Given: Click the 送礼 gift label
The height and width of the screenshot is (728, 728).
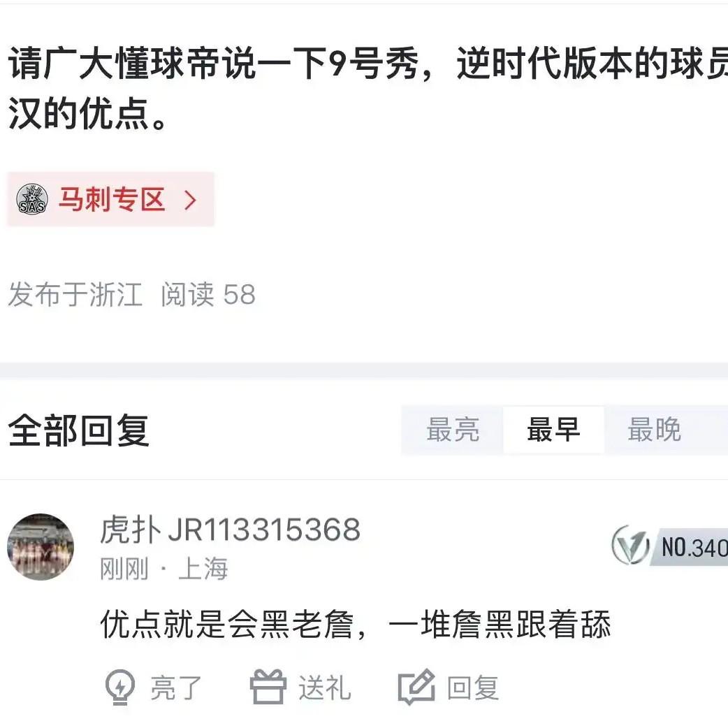Looking at the screenshot, I should pyautogui.click(x=325, y=687).
